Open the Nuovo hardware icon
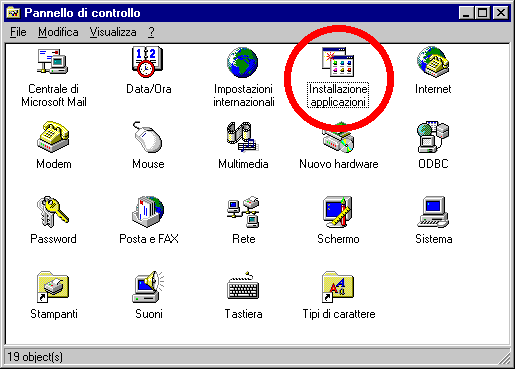Image resolution: width=515 pixels, height=369 pixels. [338, 138]
